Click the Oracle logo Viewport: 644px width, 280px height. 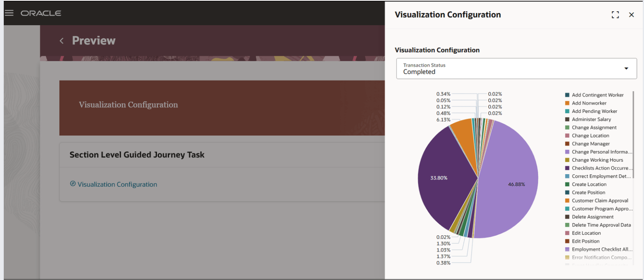click(x=41, y=13)
